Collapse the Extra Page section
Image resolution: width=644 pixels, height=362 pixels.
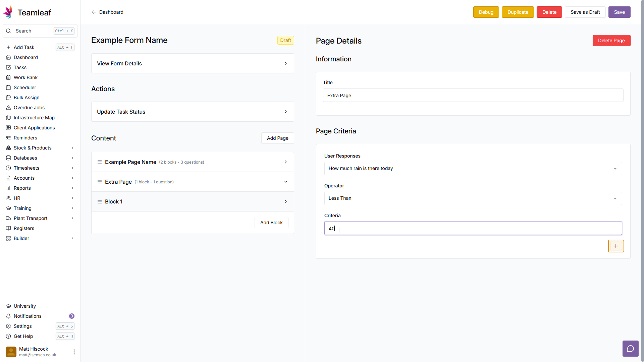coord(285,182)
